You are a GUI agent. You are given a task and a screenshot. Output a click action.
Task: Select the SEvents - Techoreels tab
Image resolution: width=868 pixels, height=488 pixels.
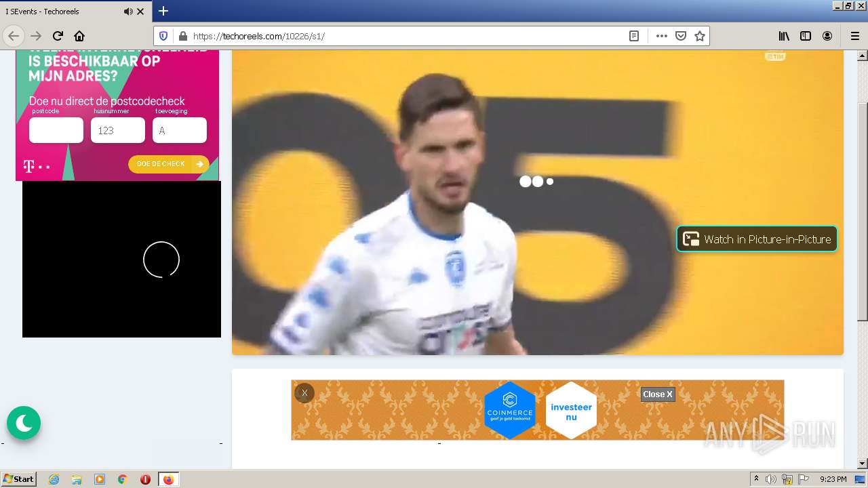tap(76, 12)
